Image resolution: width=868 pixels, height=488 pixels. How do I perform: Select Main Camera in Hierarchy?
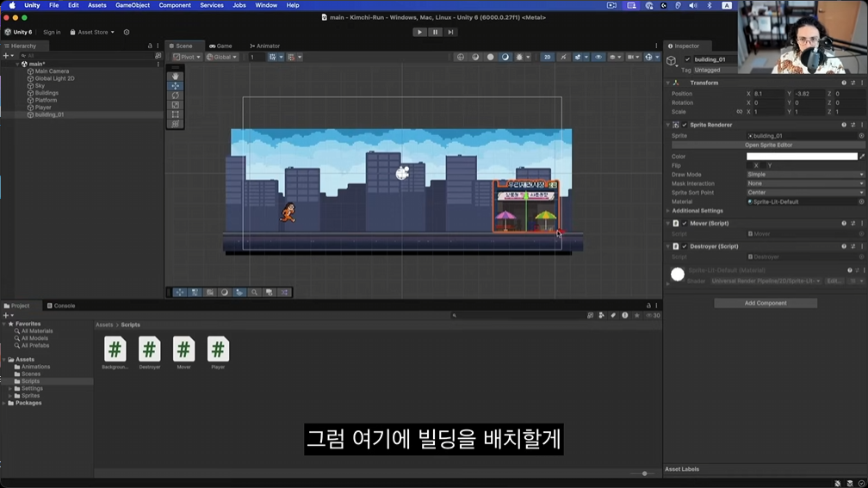[x=52, y=71]
